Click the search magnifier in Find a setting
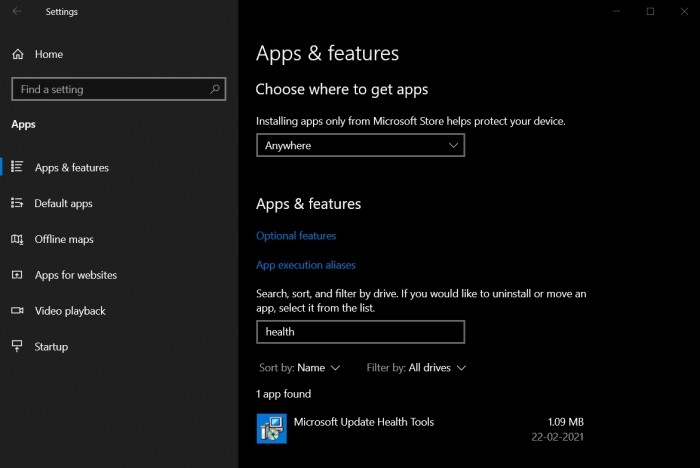 point(215,89)
